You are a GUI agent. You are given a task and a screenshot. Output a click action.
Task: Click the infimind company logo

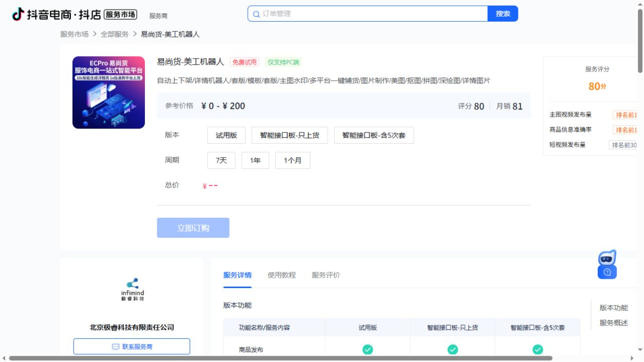click(x=132, y=290)
